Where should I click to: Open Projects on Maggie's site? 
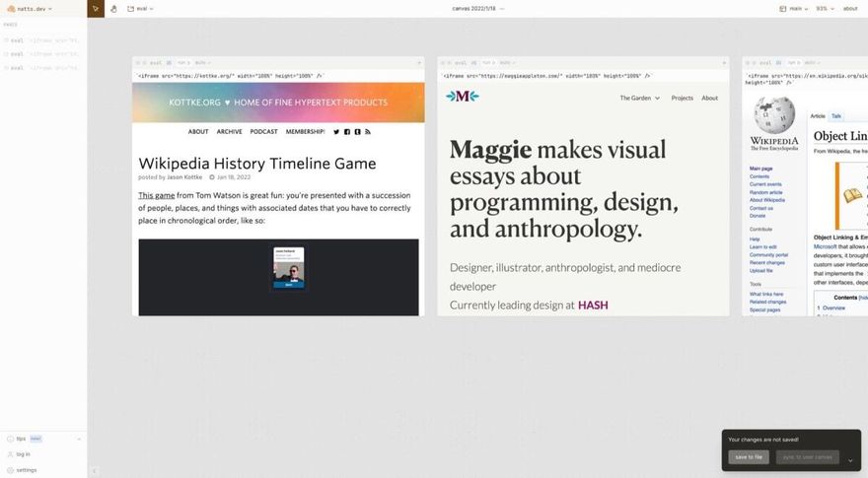(x=682, y=98)
